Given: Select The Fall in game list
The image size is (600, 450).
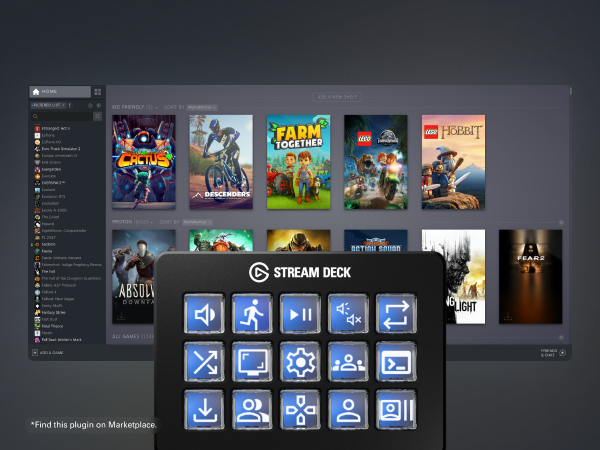Looking at the screenshot, I should (48, 272).
